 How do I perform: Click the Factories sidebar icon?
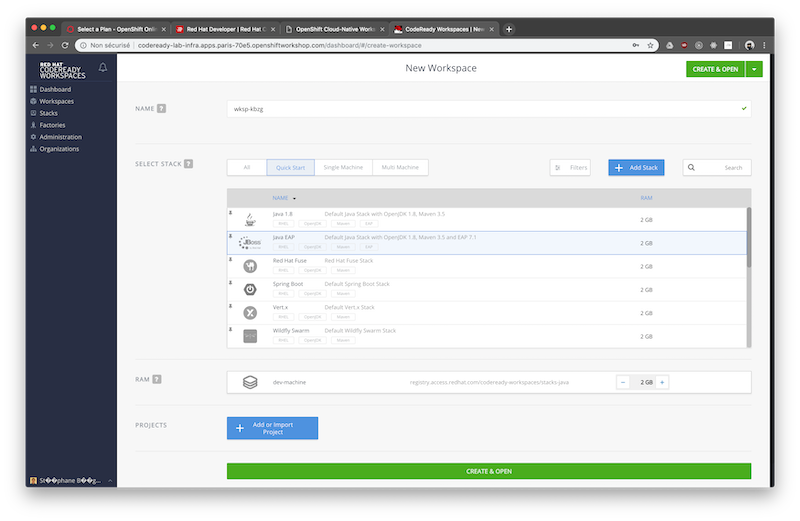[x=33, y=125]
